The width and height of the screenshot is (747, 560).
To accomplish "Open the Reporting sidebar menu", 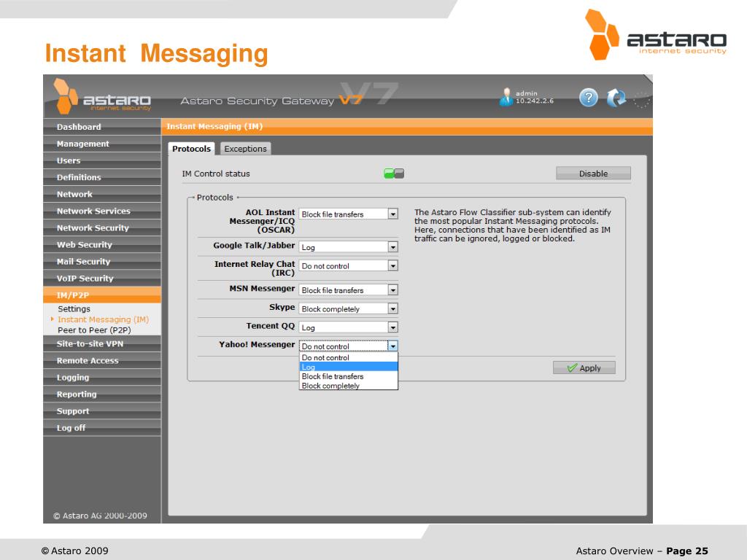I will 102,394.
